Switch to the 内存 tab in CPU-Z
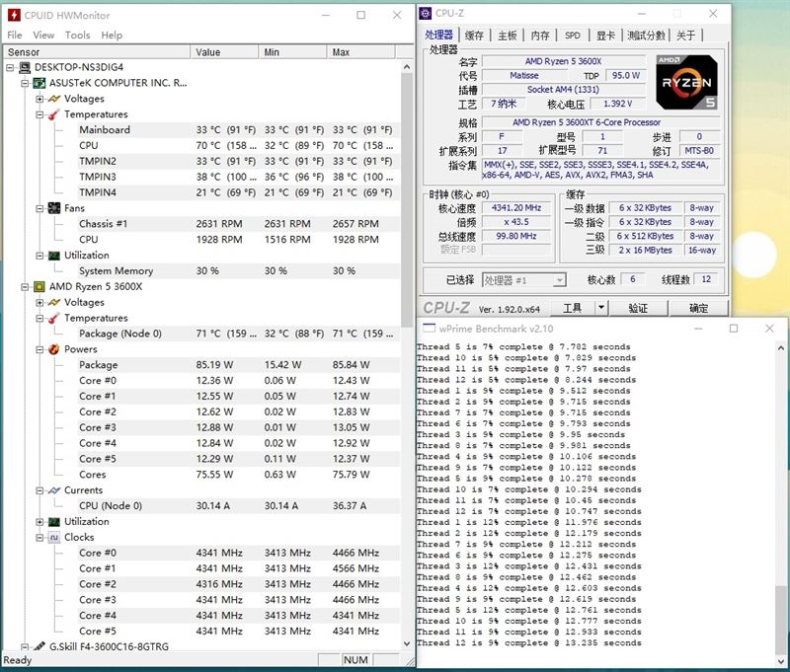This screenshot has height=672, width=790. pos(540,36)
